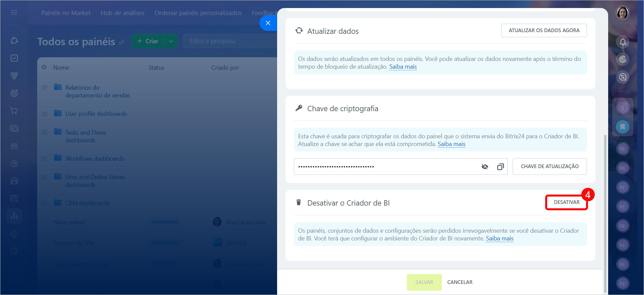The image size is (644, 295).
Task: Expand the Criar button dropdown arrow
Action: 171,41
